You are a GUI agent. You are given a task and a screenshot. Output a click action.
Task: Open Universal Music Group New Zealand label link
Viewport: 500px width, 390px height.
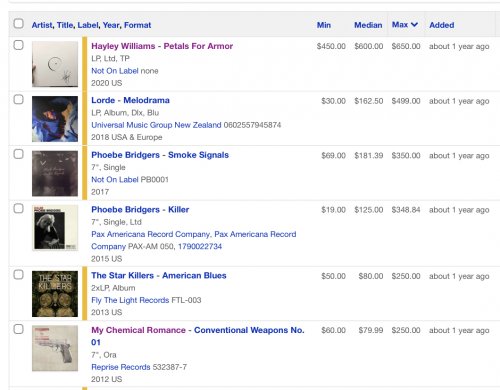(x=156, y=125)
